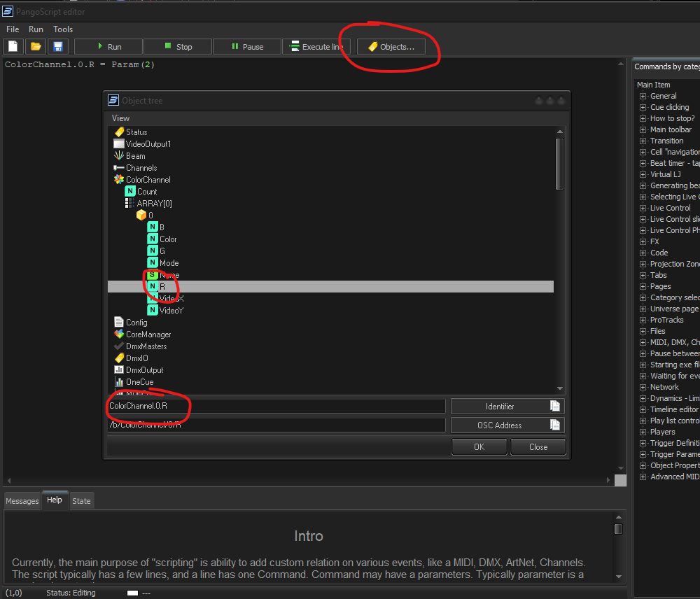The image size is (700, 599).
Task: Click the DmxOutput icon in tree
Action: coord(119,369)
